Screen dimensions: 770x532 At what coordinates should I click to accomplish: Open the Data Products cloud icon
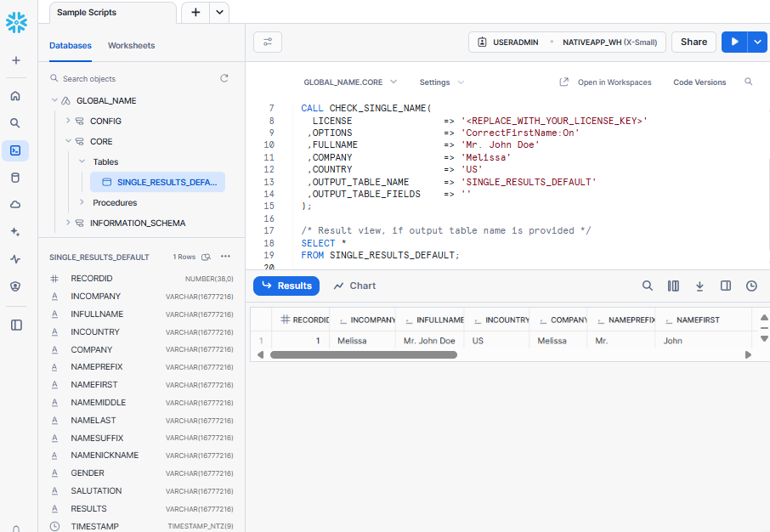click(15, 205)
